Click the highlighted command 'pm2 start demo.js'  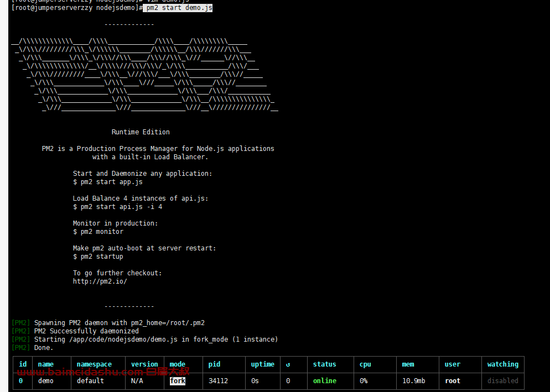pyautogui.click(x=178, y=8)
